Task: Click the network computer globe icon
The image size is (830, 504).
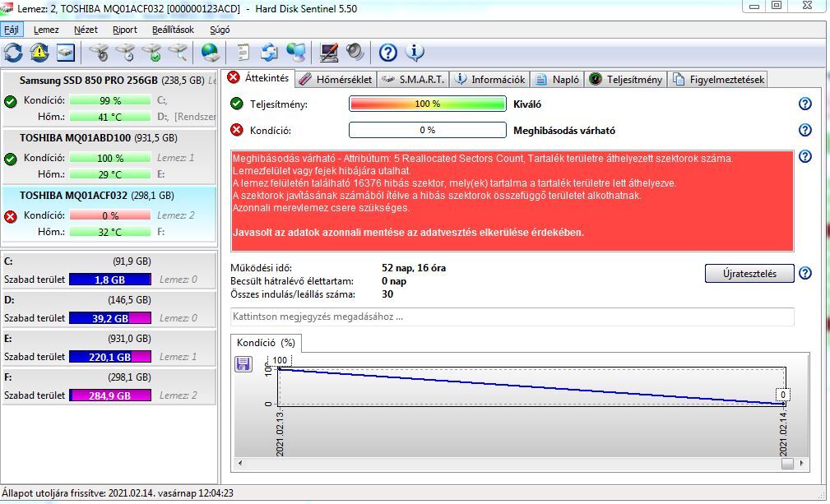Action: (296, 53)
